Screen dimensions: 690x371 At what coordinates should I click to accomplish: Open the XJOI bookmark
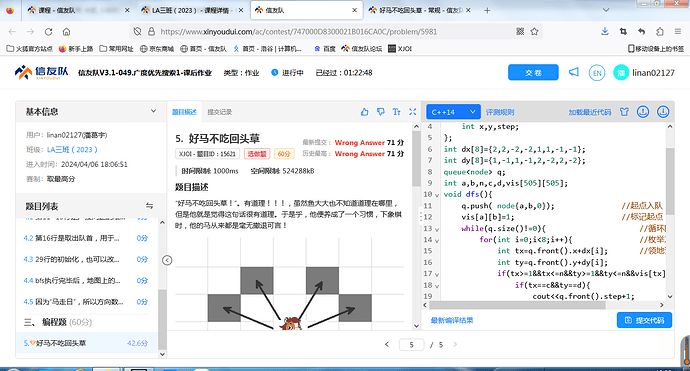point(400,49)
